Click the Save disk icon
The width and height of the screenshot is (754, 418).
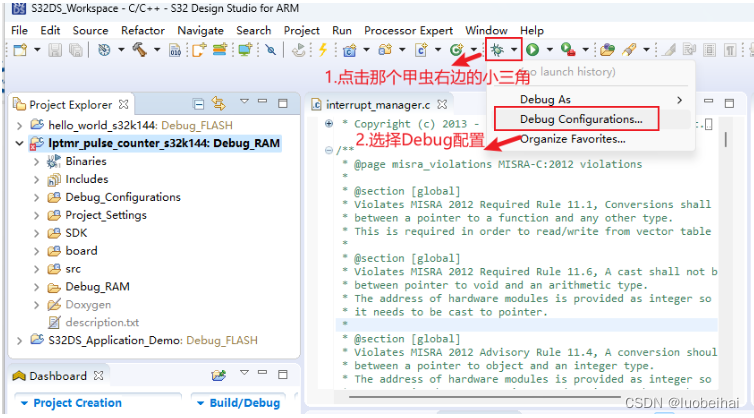55,50
